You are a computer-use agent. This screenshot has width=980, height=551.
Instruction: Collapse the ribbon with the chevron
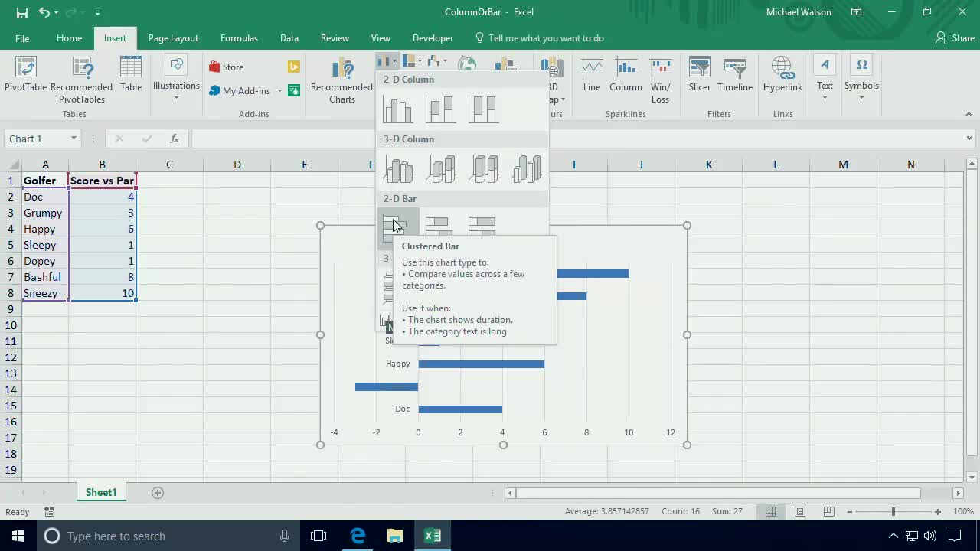tap(969, 113)
